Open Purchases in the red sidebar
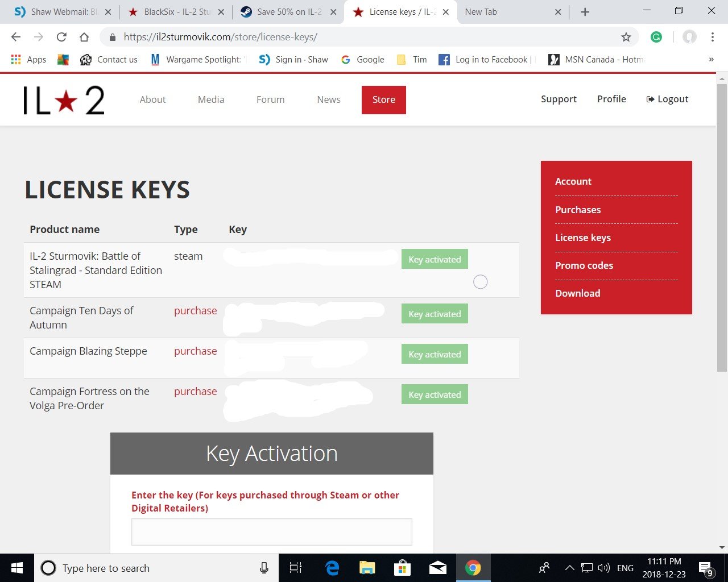Viewport: 728px width, 582px height. (x=578, y=210)
